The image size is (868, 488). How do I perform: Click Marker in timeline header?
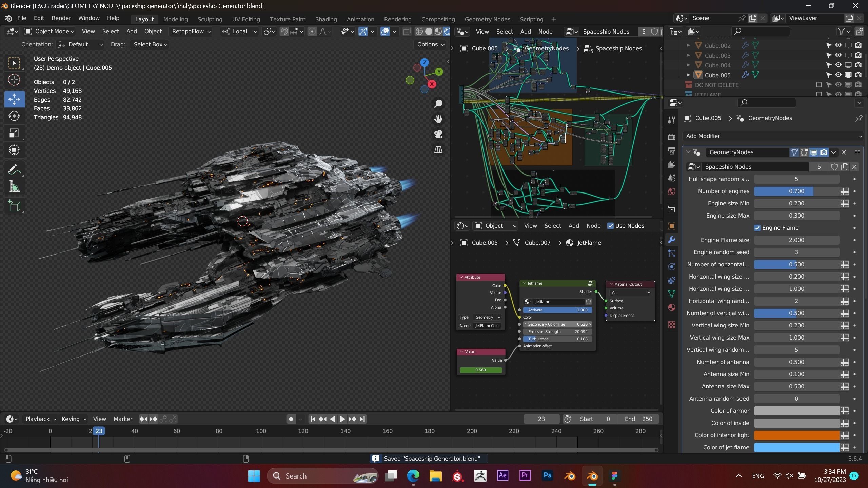(123, 419)
